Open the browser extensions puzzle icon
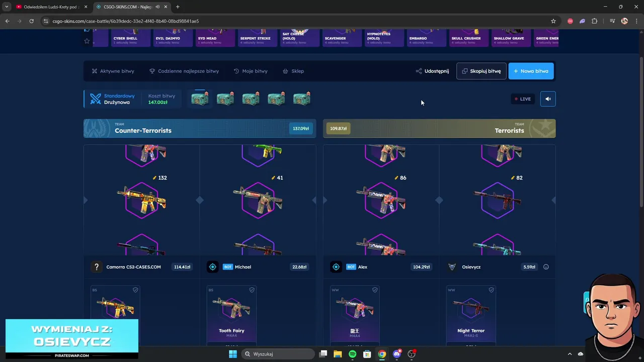The image size is (644, 362). click(595, 21)
